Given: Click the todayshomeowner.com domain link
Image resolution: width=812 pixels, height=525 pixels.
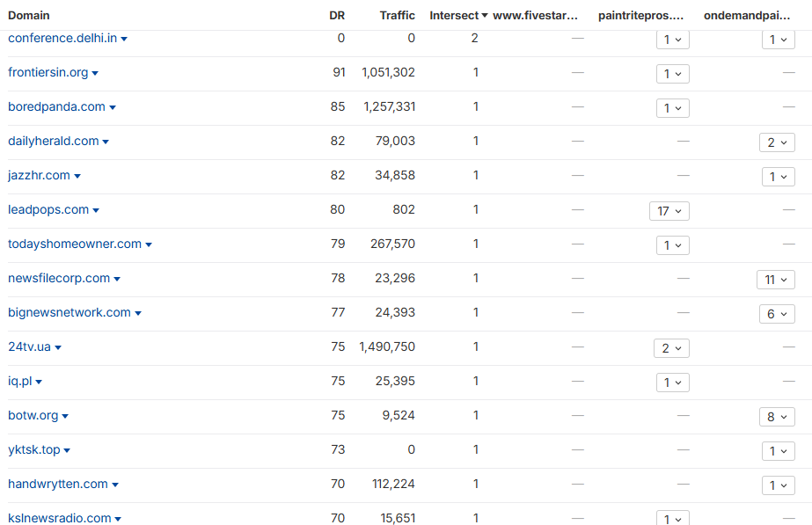Looking at the screenshot, I should pos(74,244).
